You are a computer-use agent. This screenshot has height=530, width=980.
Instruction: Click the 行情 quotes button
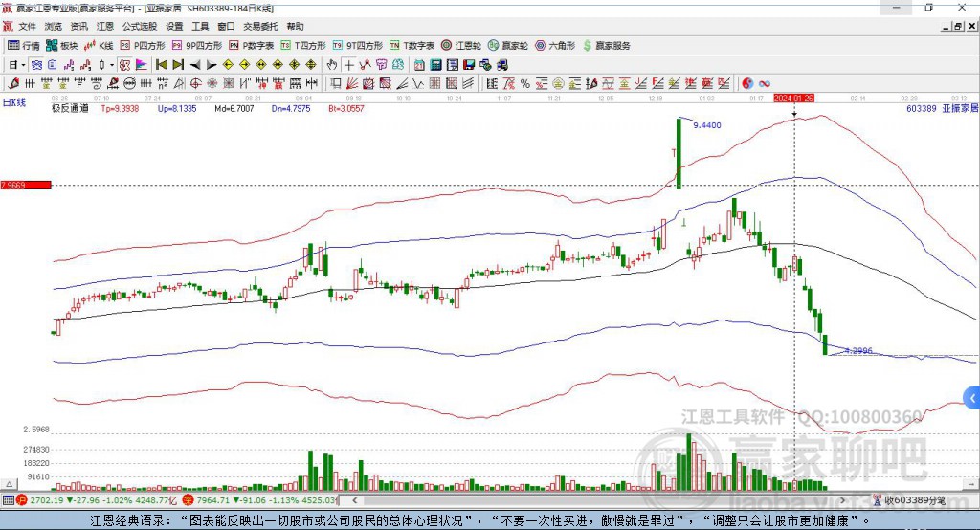coord(24,45)
